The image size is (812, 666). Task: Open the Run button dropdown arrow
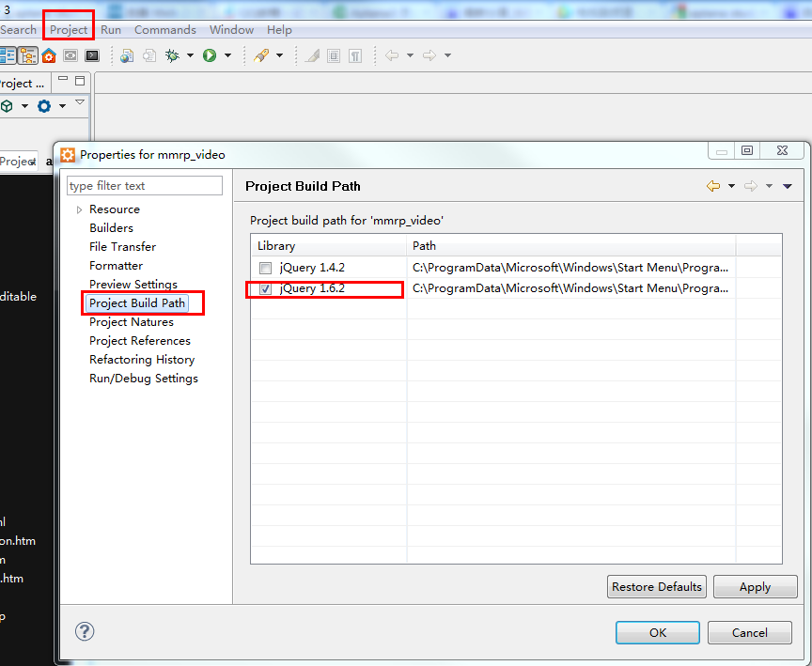tap(227, 55)
